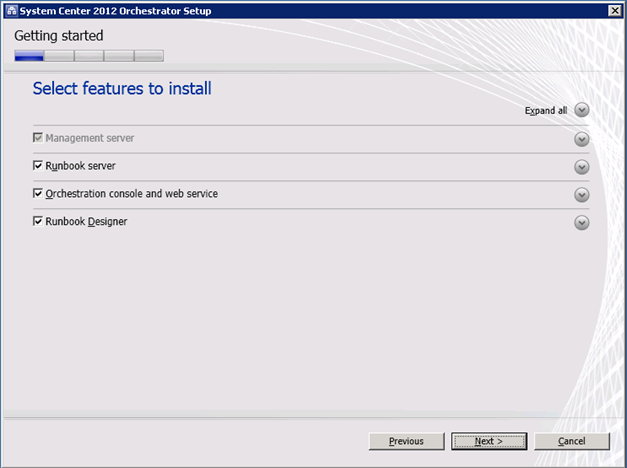Expand Management server details chevron
Image resolution: width=627 pixels, height=468 pixels.
pyautogui.click(x=582, y=139)
